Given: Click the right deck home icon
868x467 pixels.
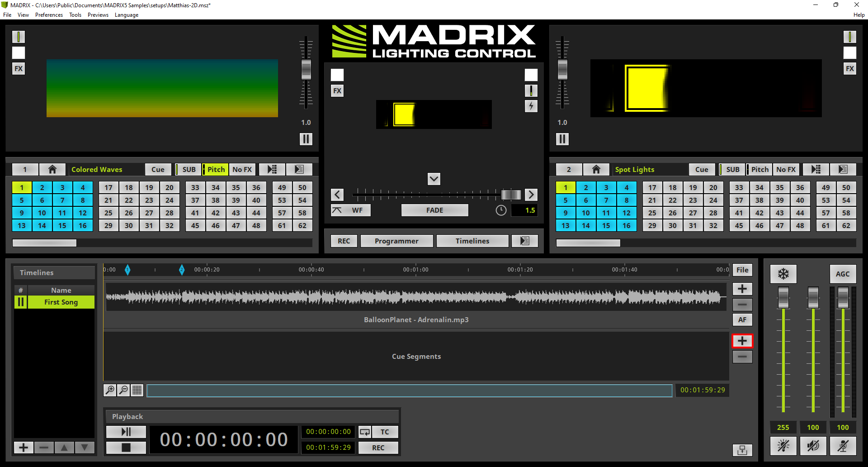Looking at the screenshot, I should click(596, 169).
